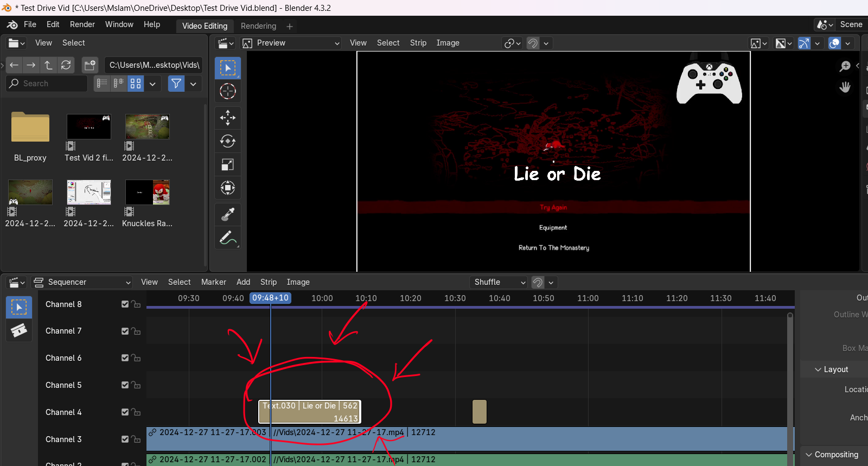This screenshot has width=868, height=466.
Task: Uncheck the Channel 4 mute checkbox
Action: (x=125, y=412)
